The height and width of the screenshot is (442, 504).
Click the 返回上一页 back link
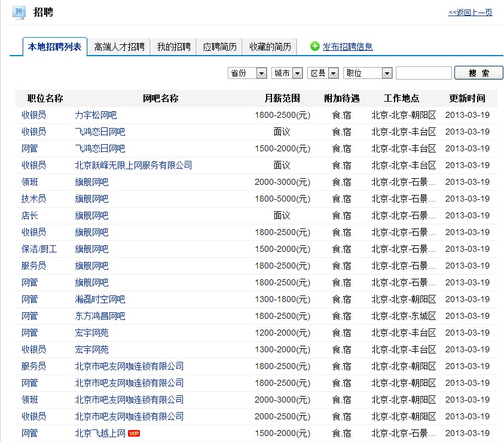tap(470, 13)
